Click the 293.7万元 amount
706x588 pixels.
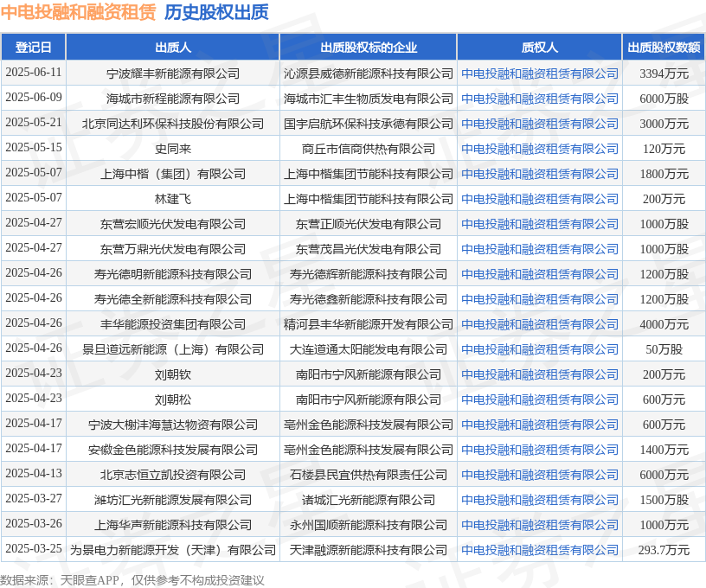pos(664,550)
